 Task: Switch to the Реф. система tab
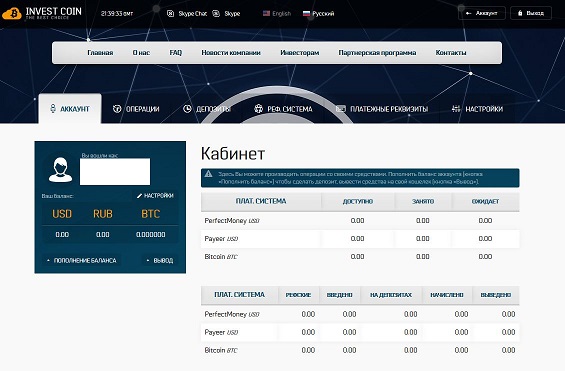coord(283,109)
